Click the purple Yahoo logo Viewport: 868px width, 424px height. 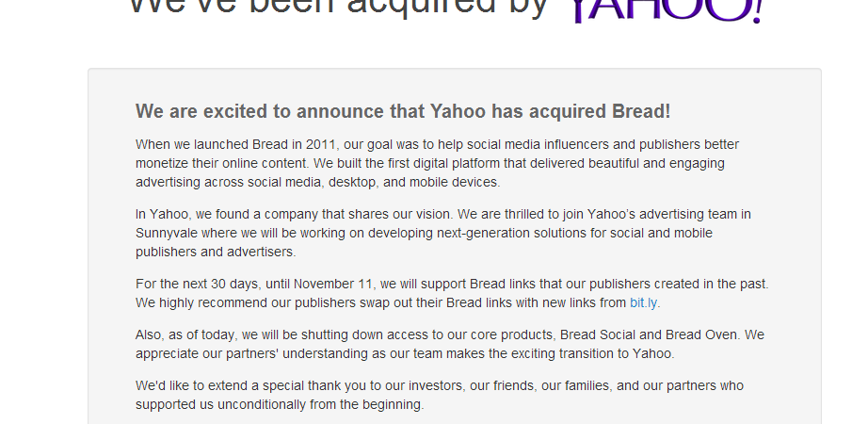point(665,9)
